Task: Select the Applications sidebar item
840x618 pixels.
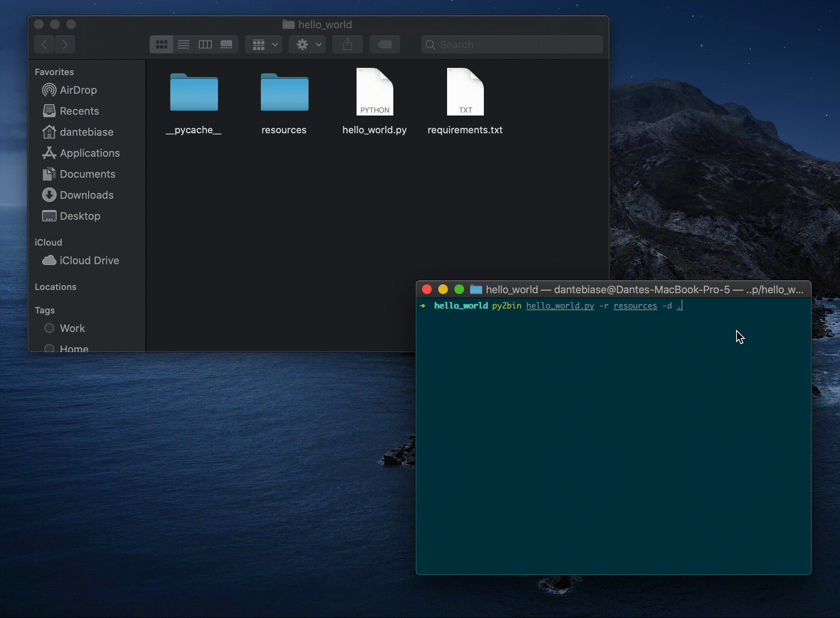Action: tap(89, 153)
